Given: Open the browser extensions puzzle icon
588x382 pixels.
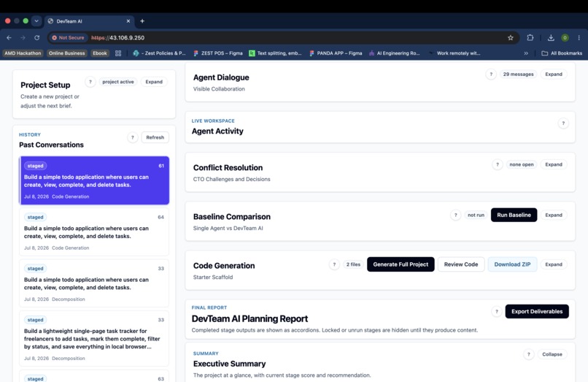Looking at the screenshot, I should (x=530, y=37).
